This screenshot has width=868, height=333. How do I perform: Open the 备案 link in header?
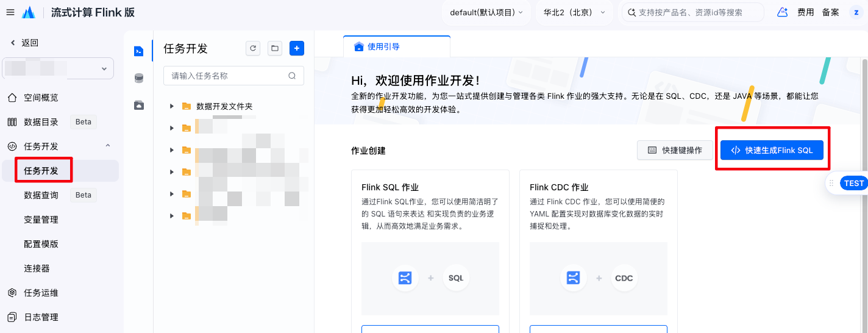[830, 12]
